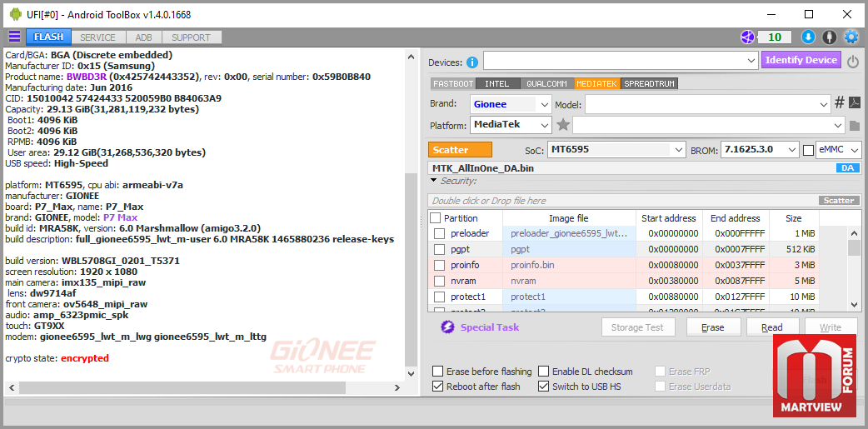
Task: Click the scatter file drop field
Action: [x=623, y=201]
